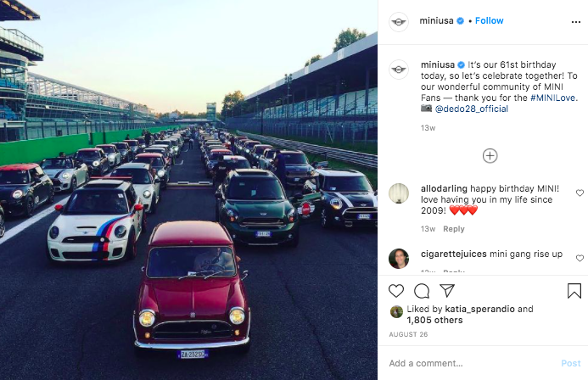Reply to allodarling's comment
The height and width of the screenshot is (380, 588).
454,229
